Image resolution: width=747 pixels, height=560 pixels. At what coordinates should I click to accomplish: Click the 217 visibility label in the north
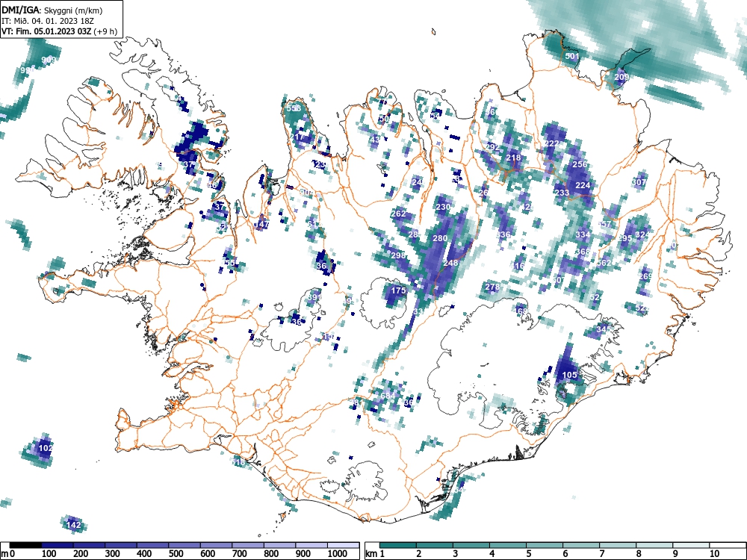pyautogui.click(x=297, y=137)
